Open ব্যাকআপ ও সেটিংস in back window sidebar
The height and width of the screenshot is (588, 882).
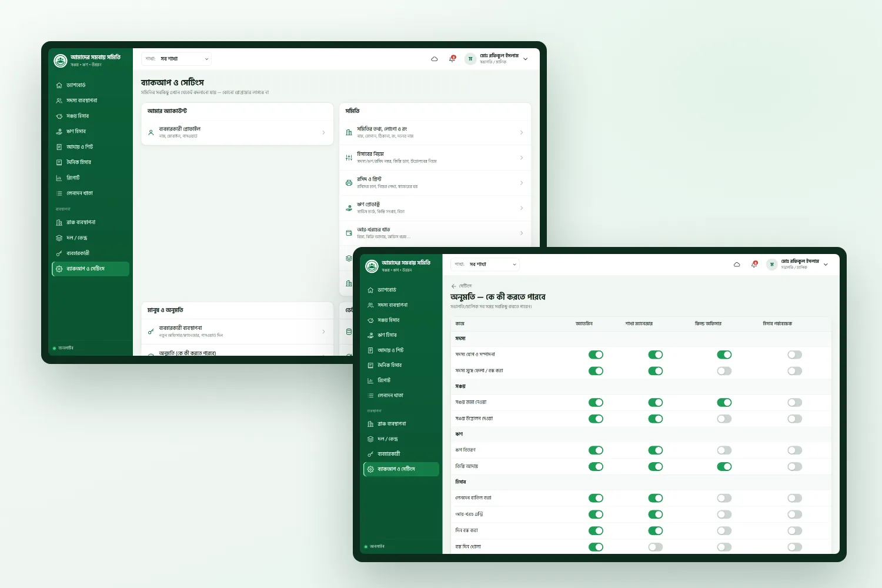click(x=91, y=269)
